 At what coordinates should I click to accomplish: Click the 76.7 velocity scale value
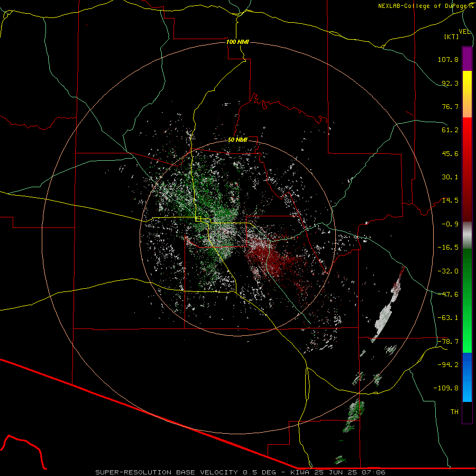point(450,106)
